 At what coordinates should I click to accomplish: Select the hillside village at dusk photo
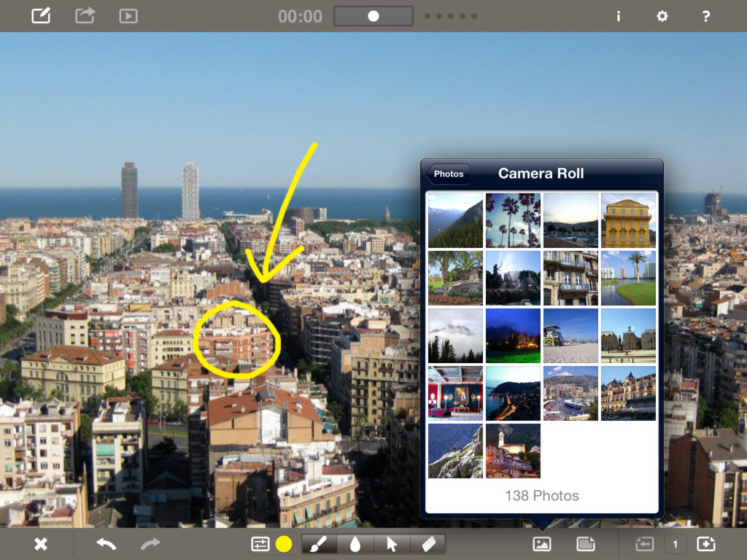click(513, 451)
